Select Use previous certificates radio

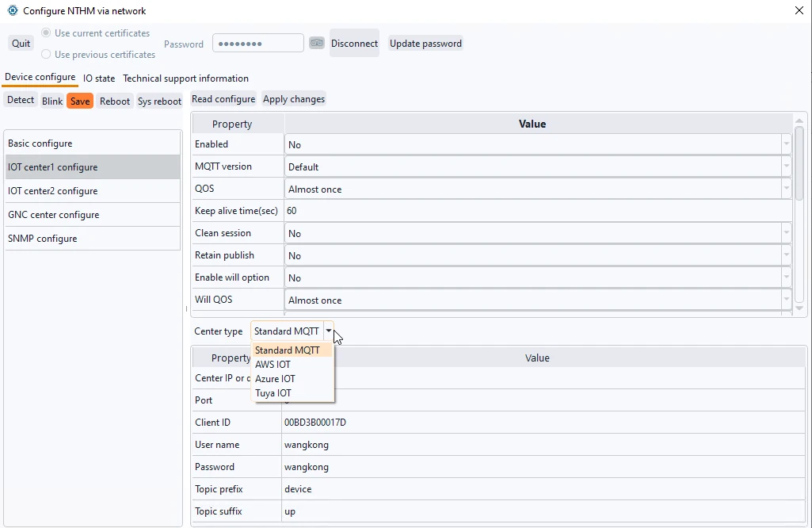tap(46, 54)
